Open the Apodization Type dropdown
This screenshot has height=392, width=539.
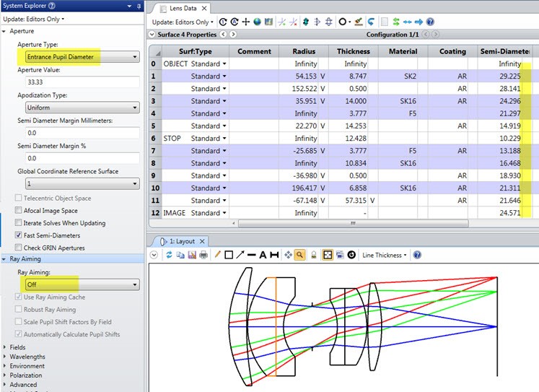(x=82, y=108)
